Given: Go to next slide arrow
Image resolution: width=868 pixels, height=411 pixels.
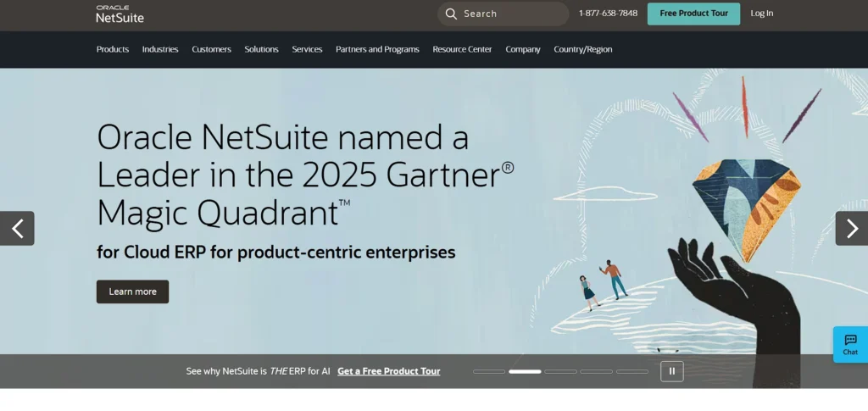Looking at the screenshot, I should point(851,229).
